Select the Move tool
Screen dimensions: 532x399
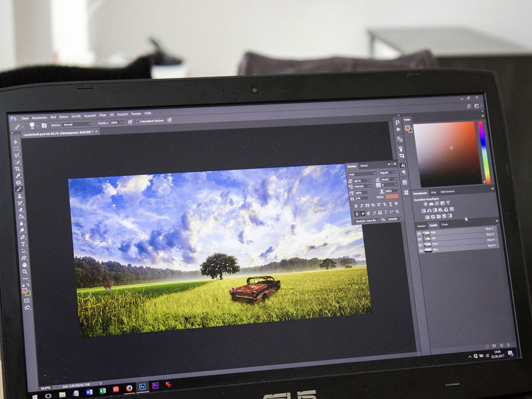pos(16,142)
